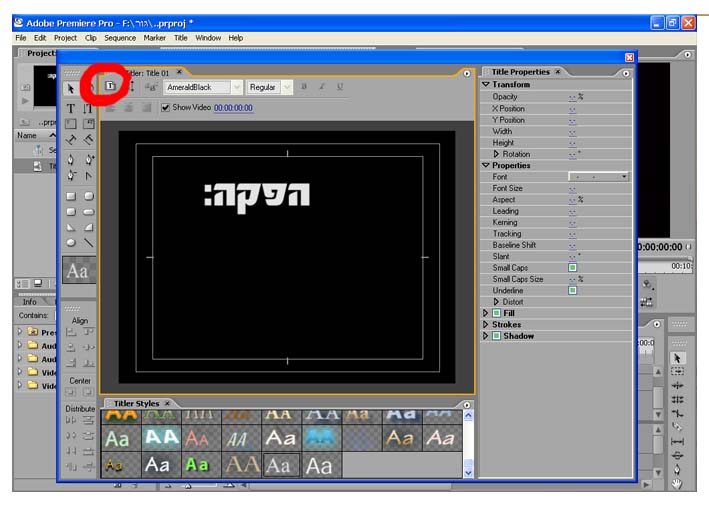
Task: Close the Title Properties tab
Action: pyautogui.click(x=558, y=71)
